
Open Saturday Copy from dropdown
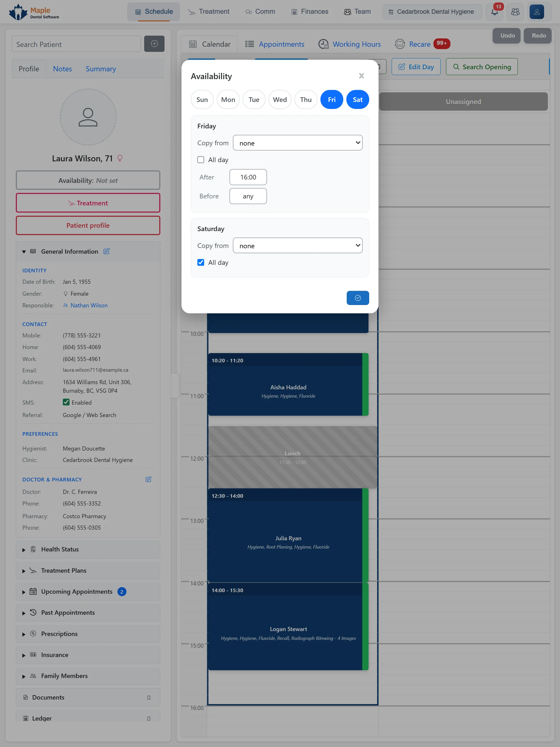pos(297,246)
